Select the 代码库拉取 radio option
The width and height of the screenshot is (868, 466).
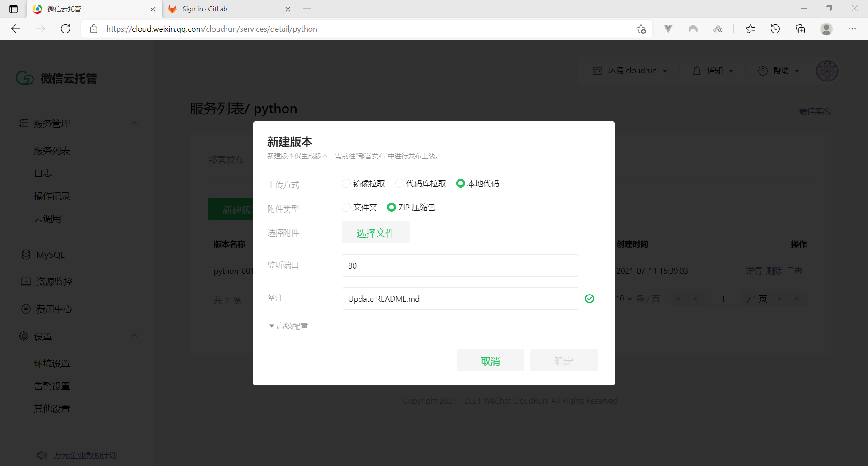400,183
